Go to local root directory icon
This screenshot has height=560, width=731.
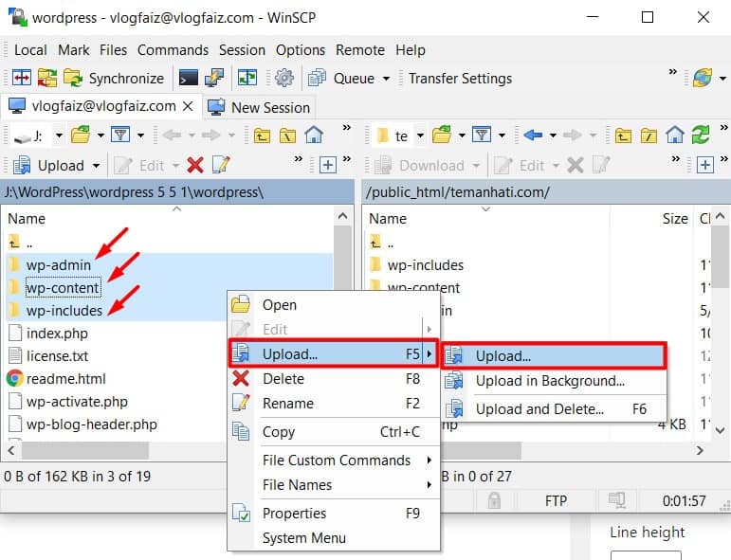(x=287, y=136)
